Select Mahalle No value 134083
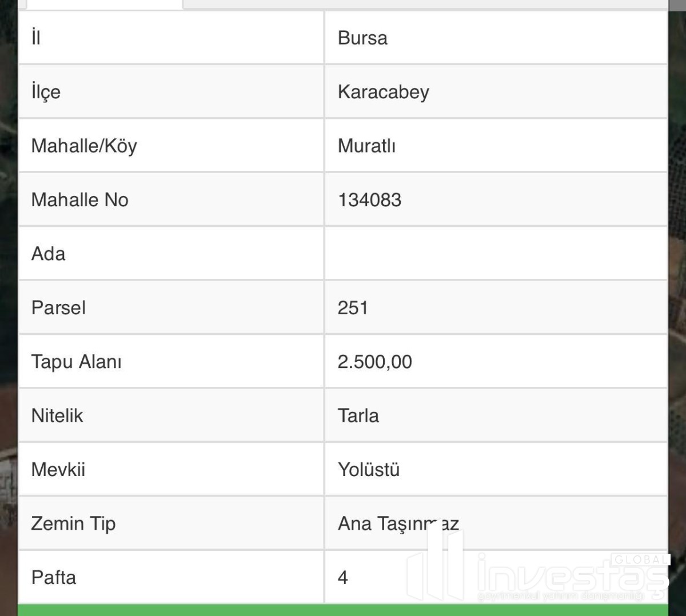686x616 pixels. pos(369,200)
